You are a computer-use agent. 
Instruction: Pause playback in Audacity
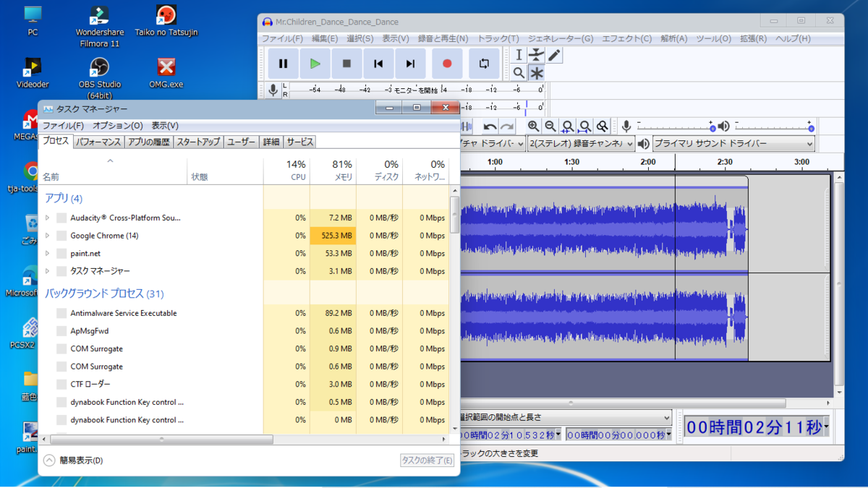pyautogui.click(x=284, y=64)
